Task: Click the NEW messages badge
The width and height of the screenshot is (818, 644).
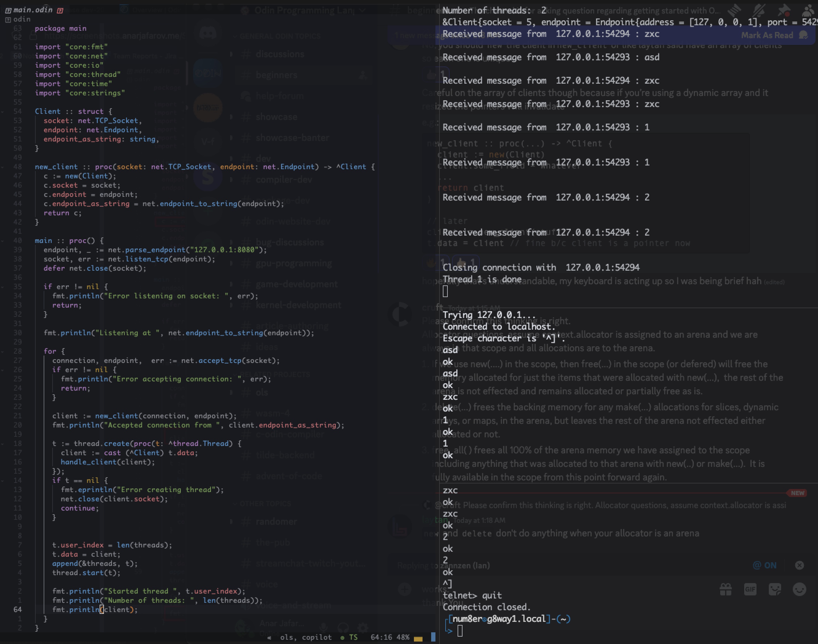Action: (797, 493)
